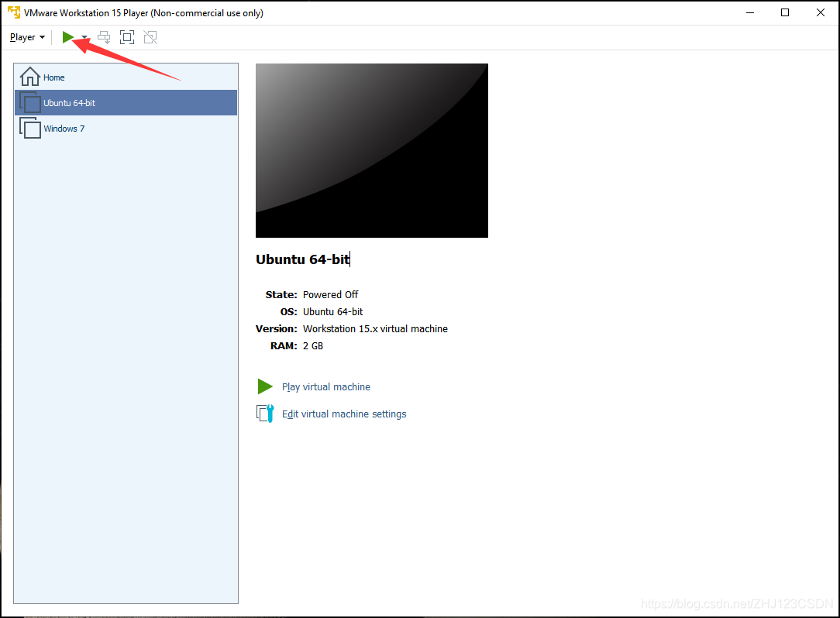The height and width of the screenshot is (618, 840).
Task: Click the VM preview thumbnail
Action: (x=372, y=150)
